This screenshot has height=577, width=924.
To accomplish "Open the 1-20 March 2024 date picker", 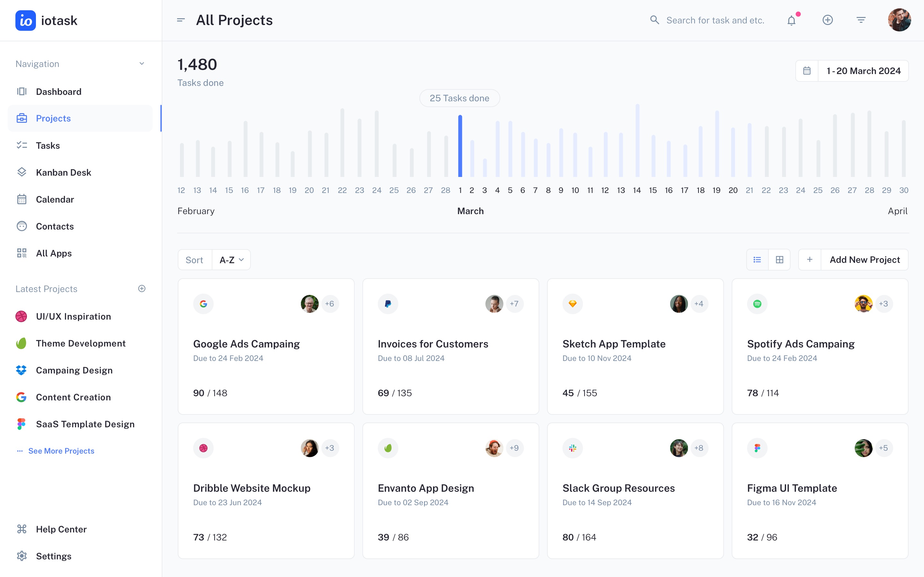I will coord(863,71).
